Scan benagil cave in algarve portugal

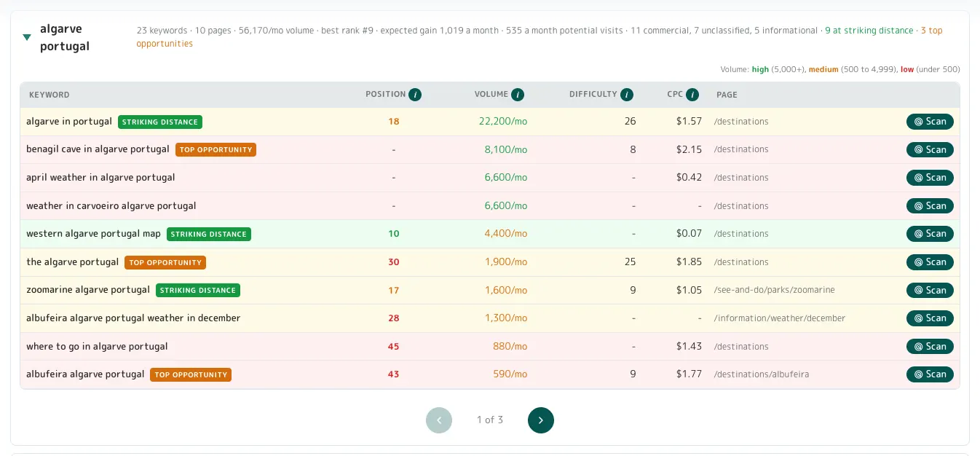click(930, 149)
